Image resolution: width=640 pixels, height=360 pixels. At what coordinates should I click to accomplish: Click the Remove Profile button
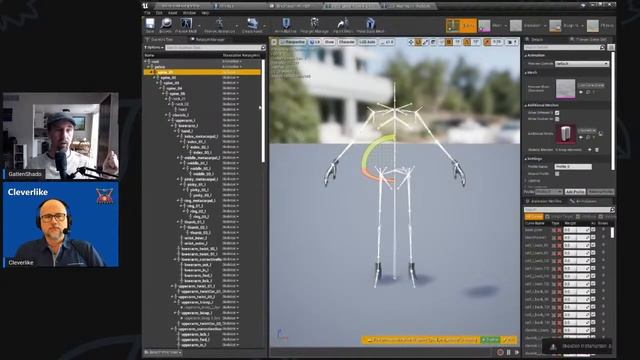(601, 191)
